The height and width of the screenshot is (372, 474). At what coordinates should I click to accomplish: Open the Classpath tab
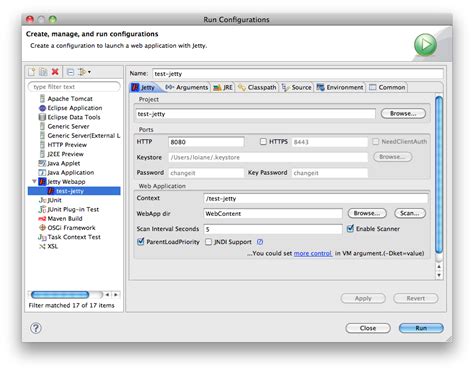(257, 87)
